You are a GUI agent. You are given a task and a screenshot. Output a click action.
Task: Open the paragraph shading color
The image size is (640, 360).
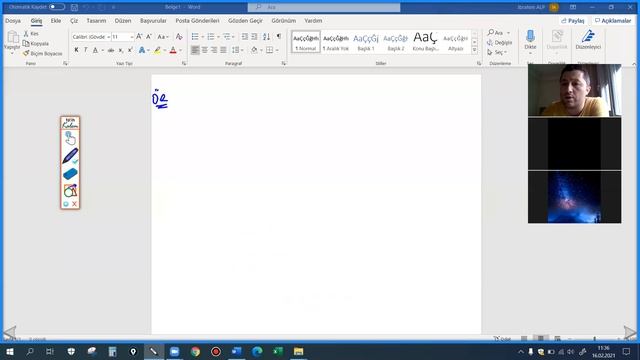pos(254,50)
